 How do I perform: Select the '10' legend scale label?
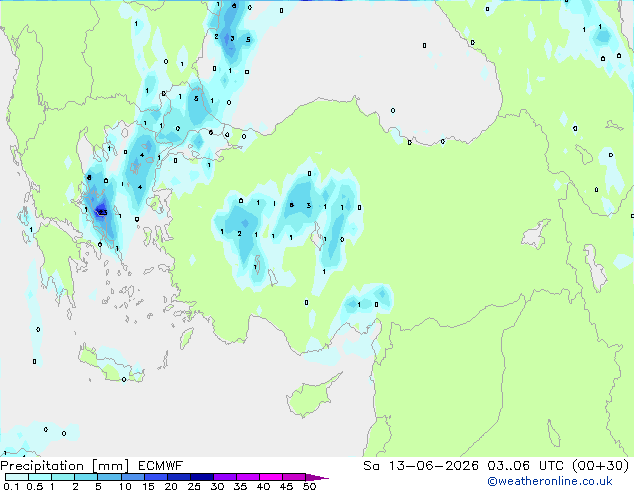(x=125, y=486)
